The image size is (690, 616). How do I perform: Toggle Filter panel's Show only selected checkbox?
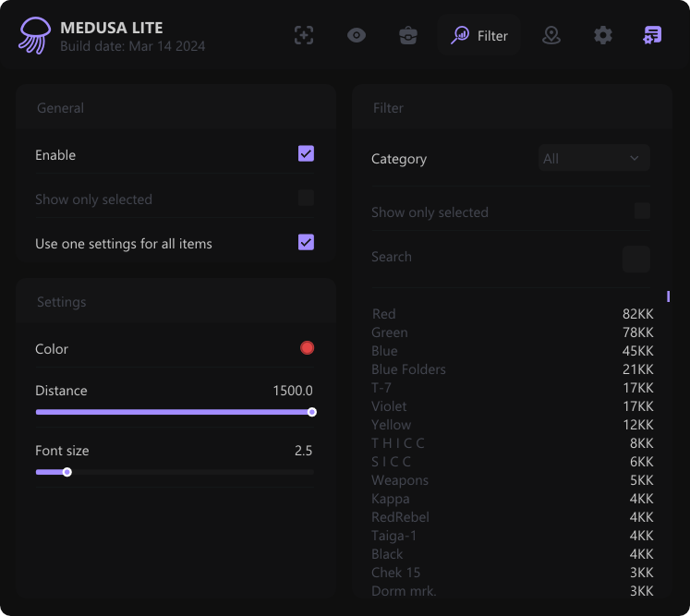pos(642,211)
